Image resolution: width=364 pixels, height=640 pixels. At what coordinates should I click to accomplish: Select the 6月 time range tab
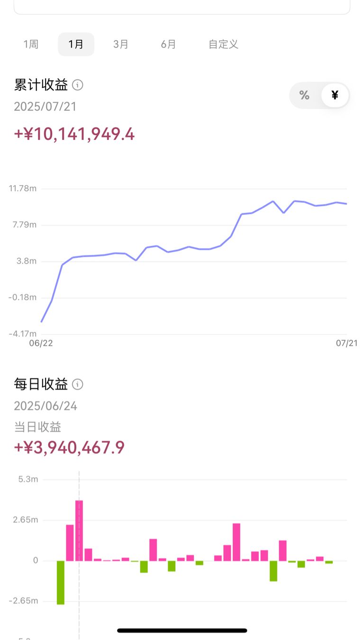point(168,45)
